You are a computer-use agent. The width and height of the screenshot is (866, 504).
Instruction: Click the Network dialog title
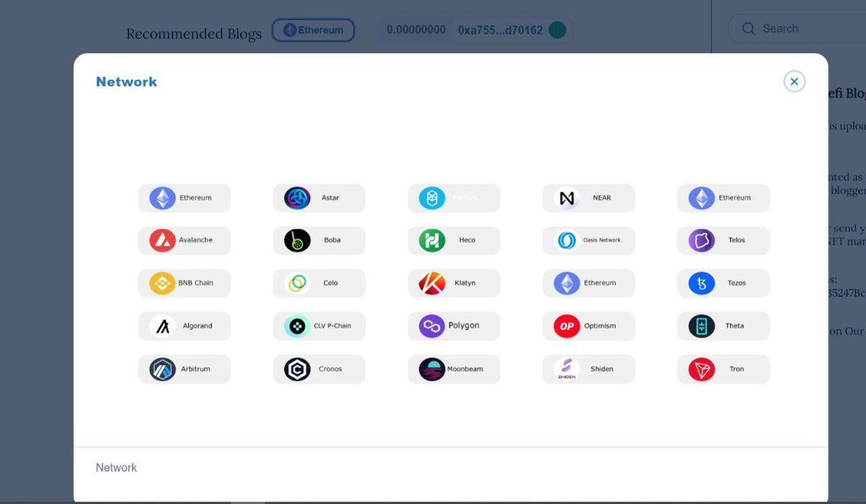(x=126, y=81)
